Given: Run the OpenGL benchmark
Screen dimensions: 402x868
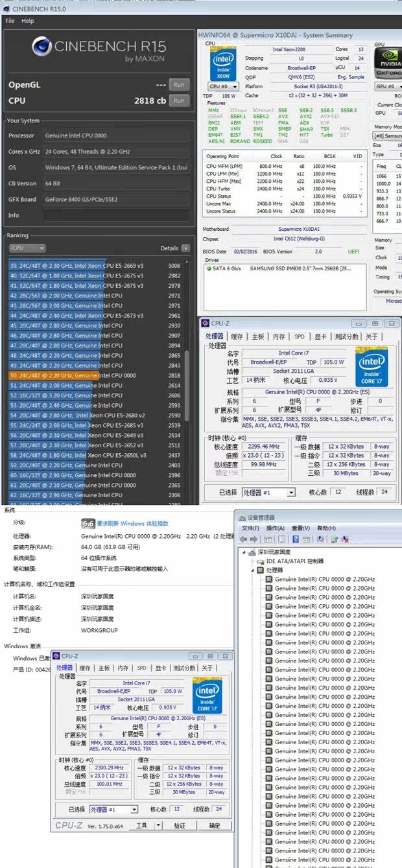Looking at the screenshot, I should 179,84.
